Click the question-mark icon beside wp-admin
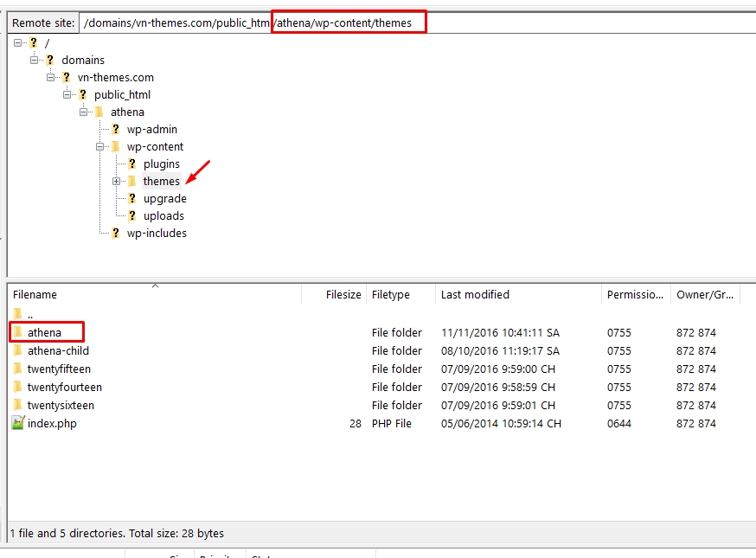Image resolution: width=756 pixels, height=558 pixels. click(x=116, y=129)
